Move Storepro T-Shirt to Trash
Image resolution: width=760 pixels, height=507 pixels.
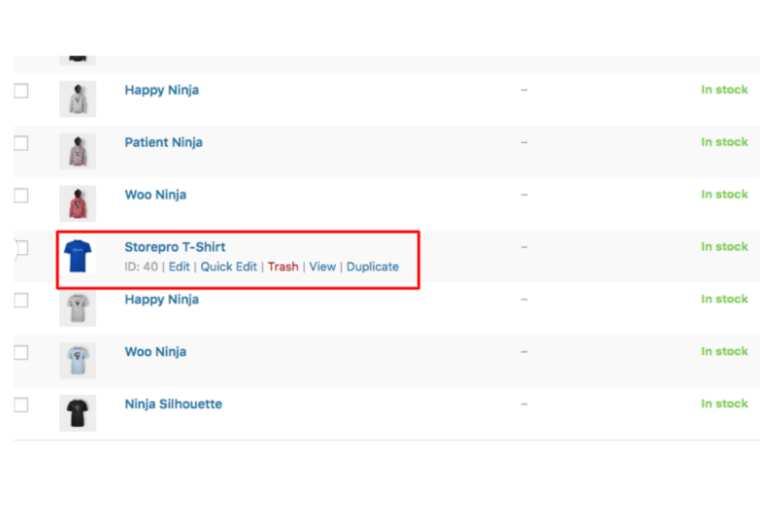point(283,267)
